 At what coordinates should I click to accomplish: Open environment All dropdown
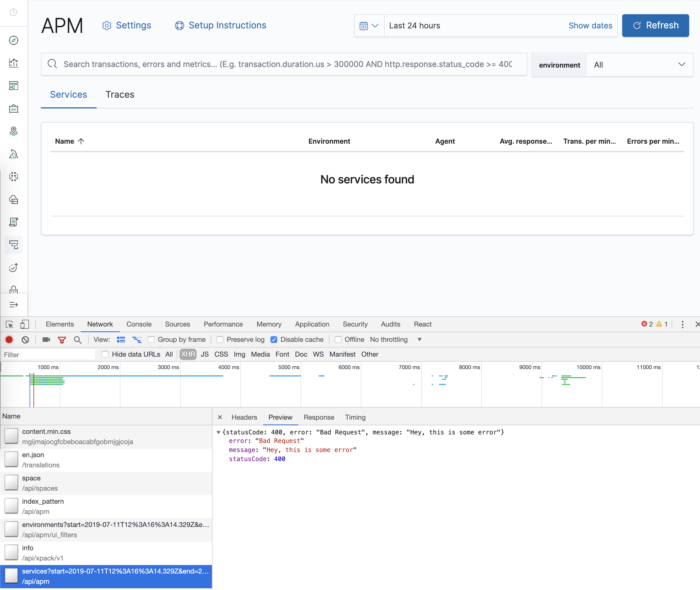[x=640, y=65]
